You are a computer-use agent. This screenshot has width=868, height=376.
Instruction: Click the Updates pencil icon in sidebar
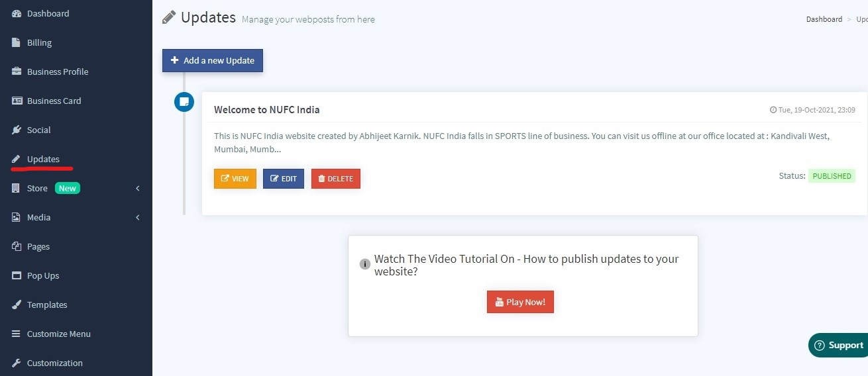point(17,159)
